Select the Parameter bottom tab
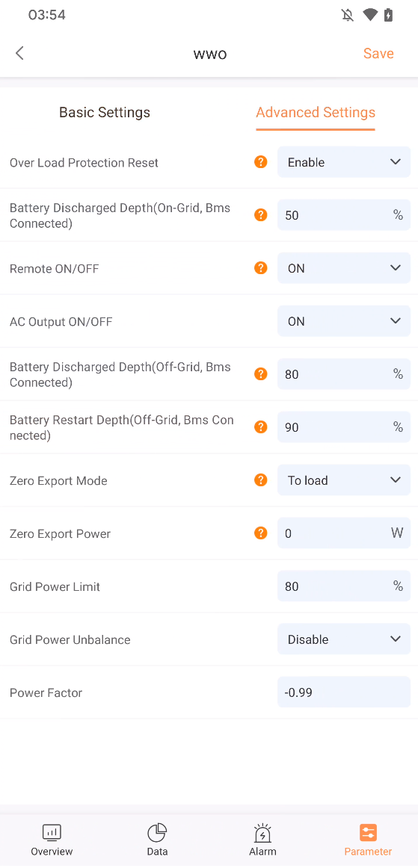Image resolution: width=418 pixels, height=868 pixels. point(368,840)
